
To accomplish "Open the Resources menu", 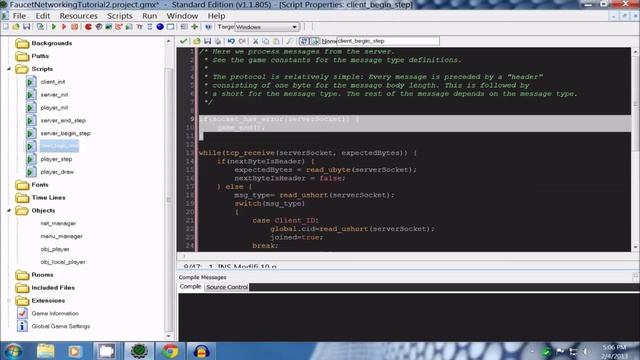I will tap(78, 16).
